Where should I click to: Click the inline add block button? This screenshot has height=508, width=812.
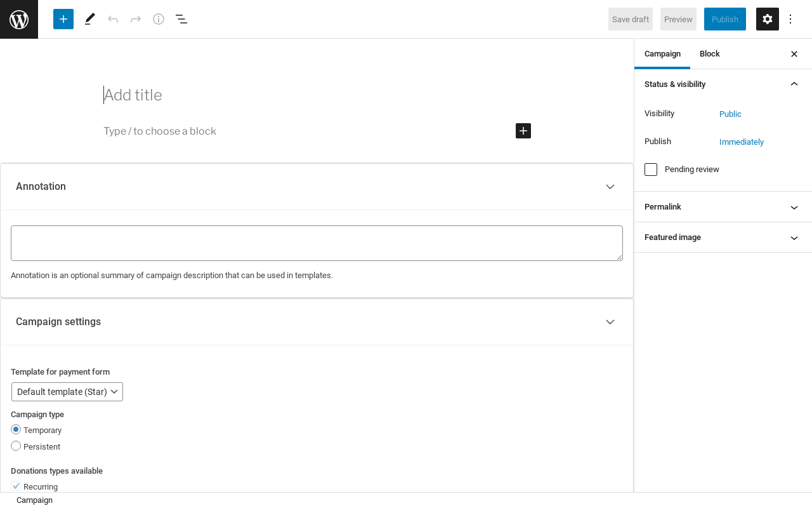(x=523, y=131)
